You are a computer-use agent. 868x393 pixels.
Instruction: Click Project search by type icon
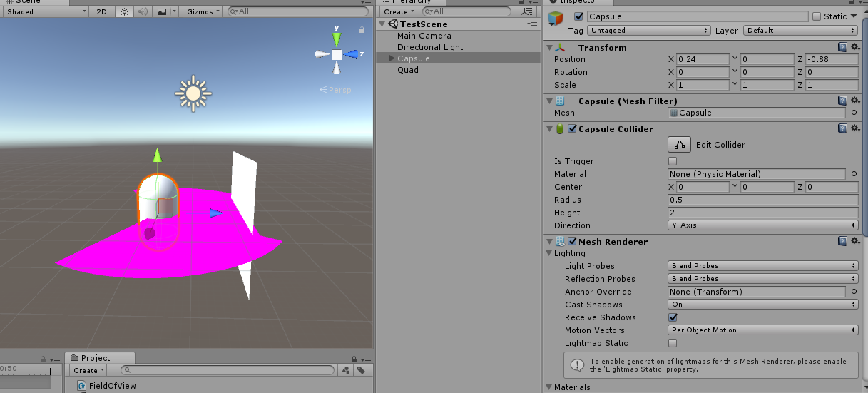point(346,370)
